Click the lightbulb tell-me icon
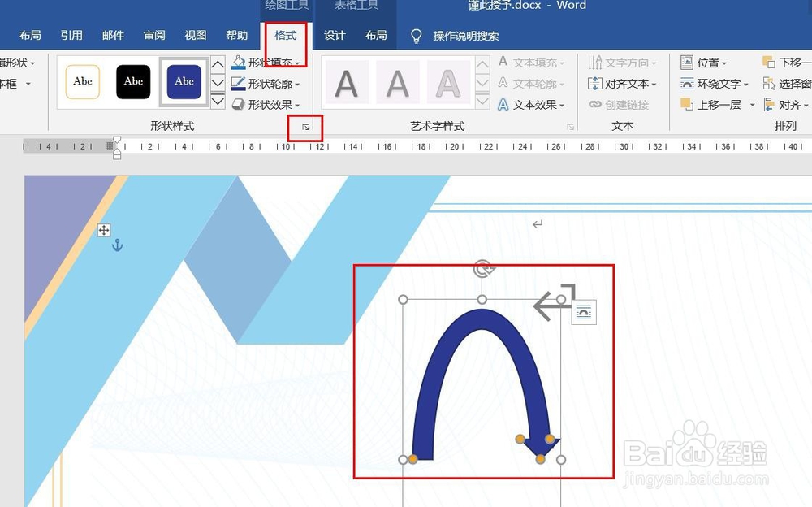This screenshot has height=507, width=812. click(417, 36)
